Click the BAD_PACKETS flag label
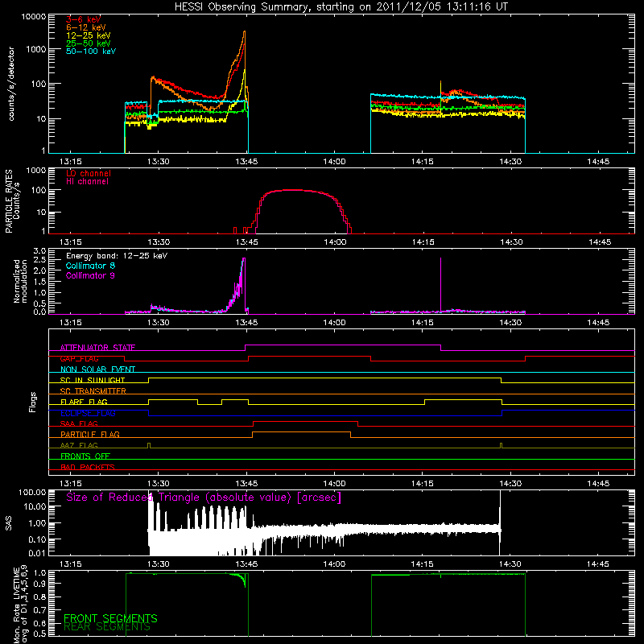644x644 pixels. coord(88,467)
